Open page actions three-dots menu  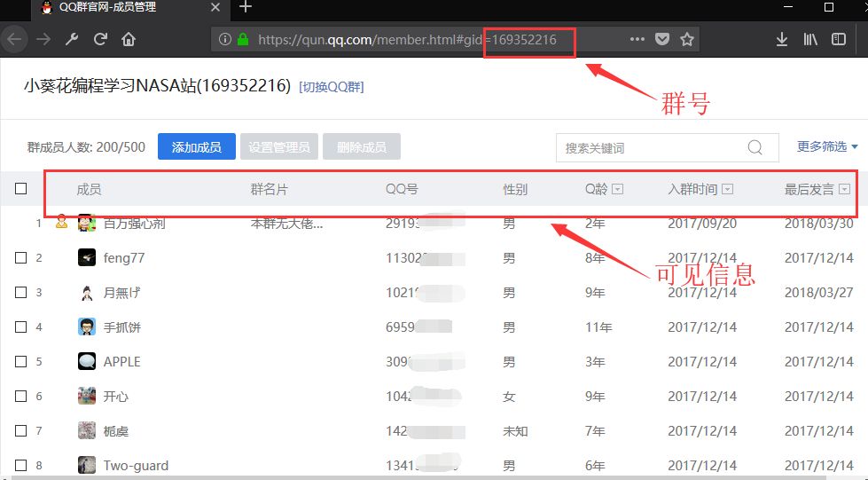637,39
